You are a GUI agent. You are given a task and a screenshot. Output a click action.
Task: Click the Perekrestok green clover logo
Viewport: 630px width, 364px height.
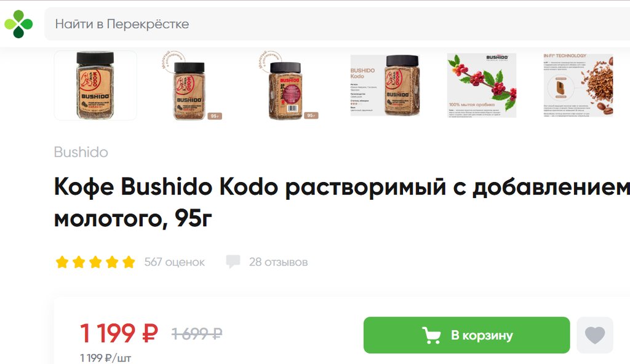click(x=18, y=24)
